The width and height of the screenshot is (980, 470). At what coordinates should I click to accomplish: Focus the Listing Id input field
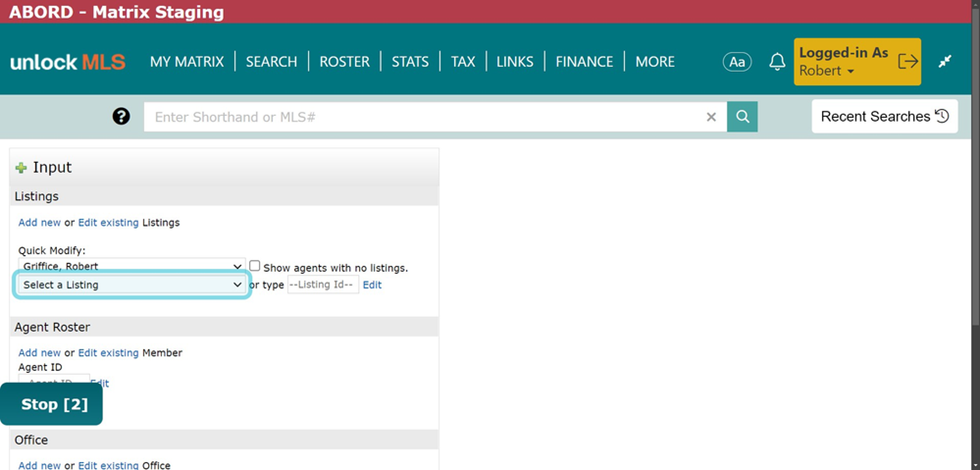(x=323, y=285)
